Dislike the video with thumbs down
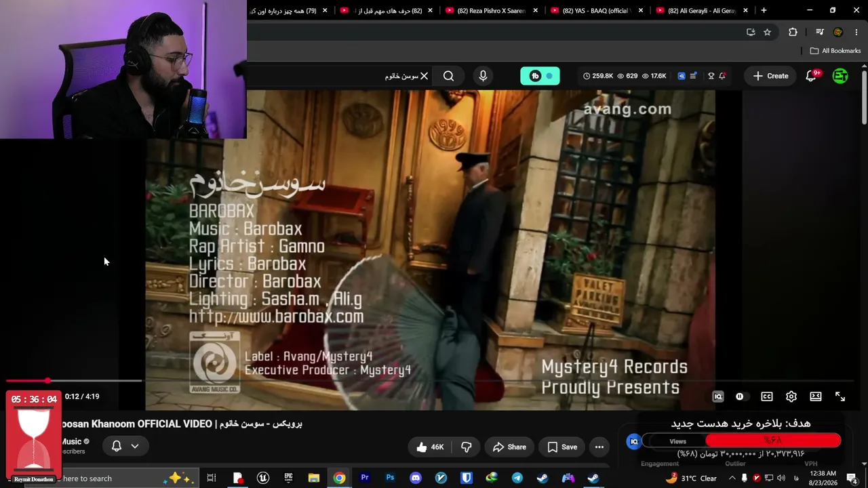The height and width of the screenshot is (488, 868). [467, 447]
